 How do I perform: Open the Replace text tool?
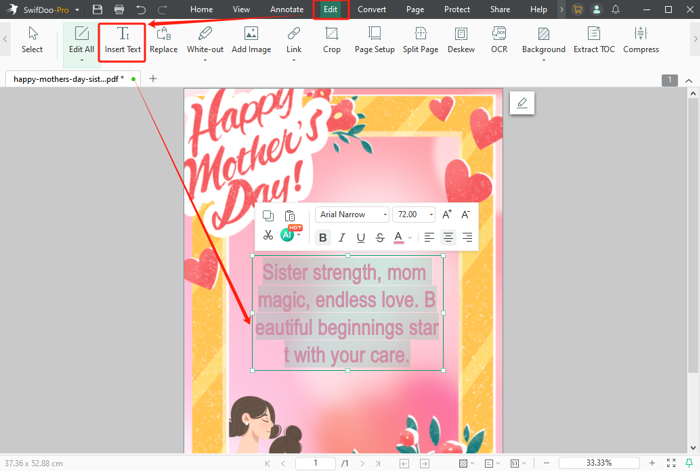163,40
